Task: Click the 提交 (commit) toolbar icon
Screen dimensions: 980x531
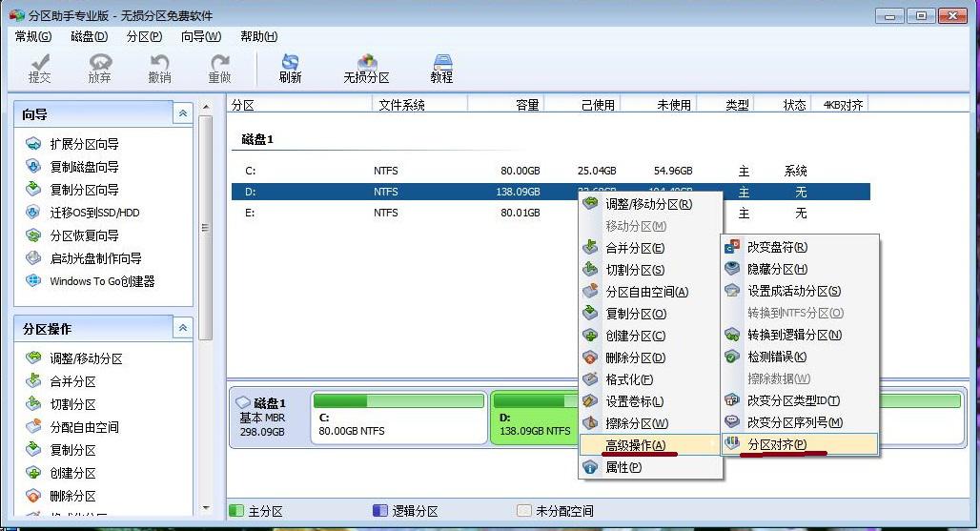Action: click(x=40, y=63)
